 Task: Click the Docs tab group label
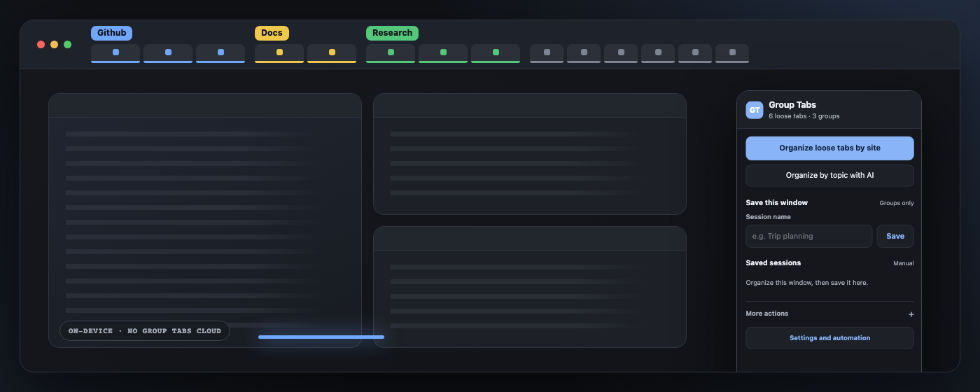click(272, 33)
